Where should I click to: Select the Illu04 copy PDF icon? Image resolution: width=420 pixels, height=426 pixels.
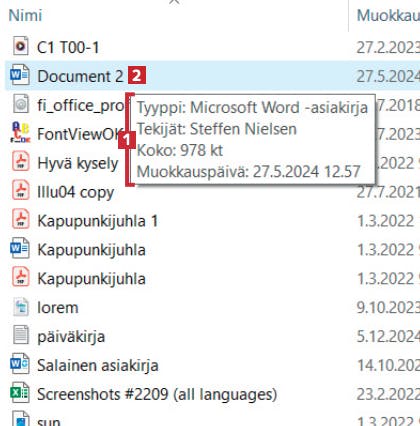(x=21, y=191)
